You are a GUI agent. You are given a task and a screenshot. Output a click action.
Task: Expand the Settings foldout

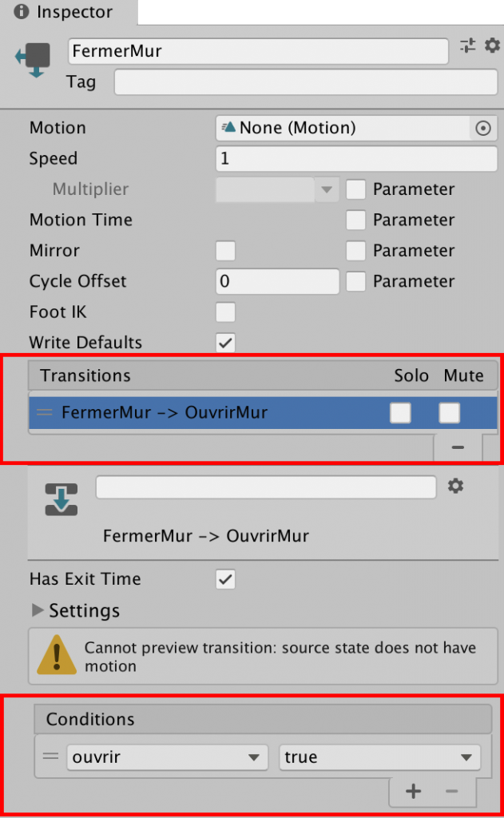[x=38, y=611]
